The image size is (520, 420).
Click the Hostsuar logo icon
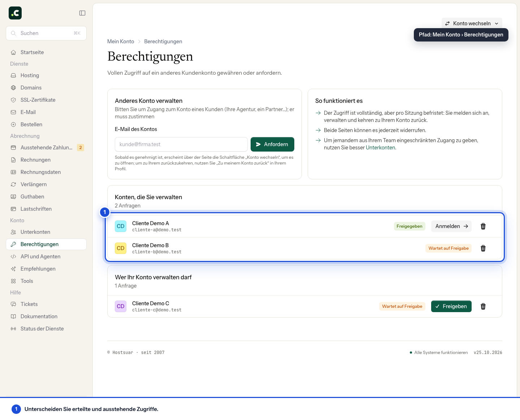pyautogui.click(x=15, y=13)
